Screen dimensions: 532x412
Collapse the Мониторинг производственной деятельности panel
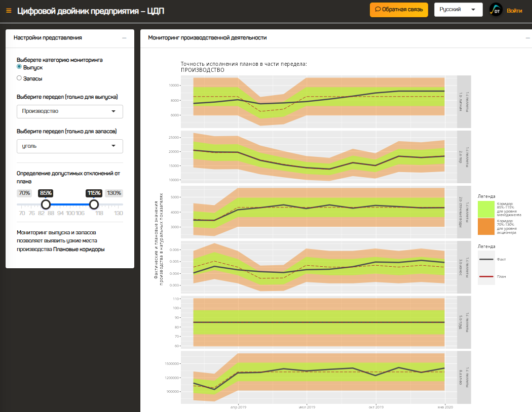point(527,38)
